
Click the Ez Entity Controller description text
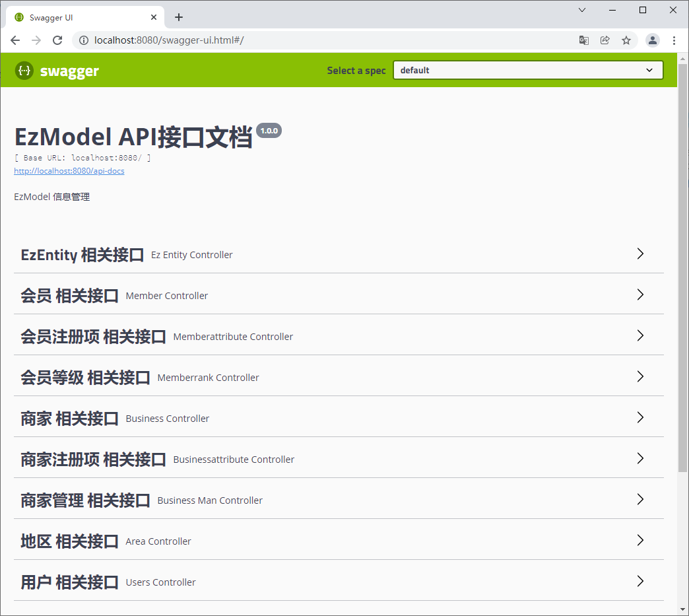[x=191, y=255]
